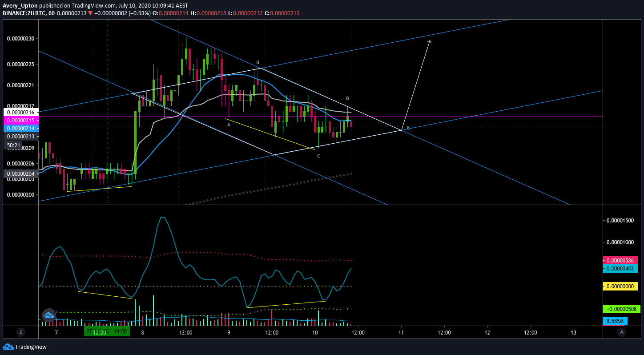The width and height of the screenshot is (644, 355).
Task: Click the 0.00001500 indicator scale value
Action: (x=620, y=221)
